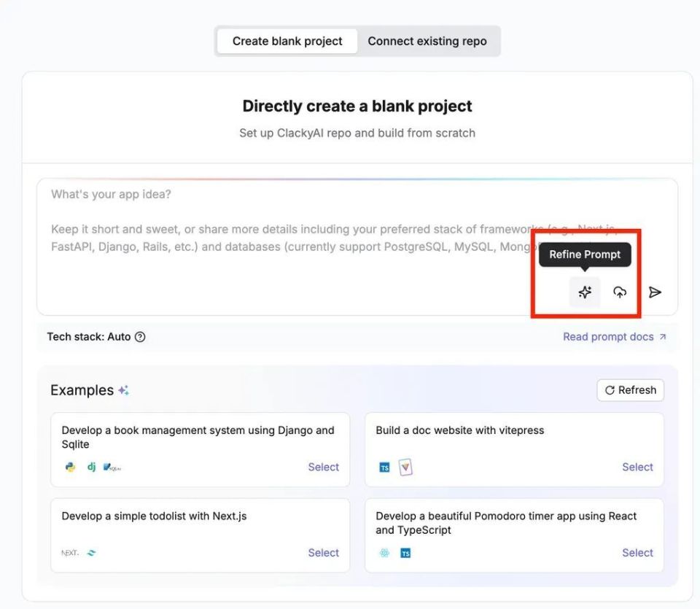Select the Django book management example
Image resolution: width=700 pixels, height=609 pixels.
coord(323,467)
